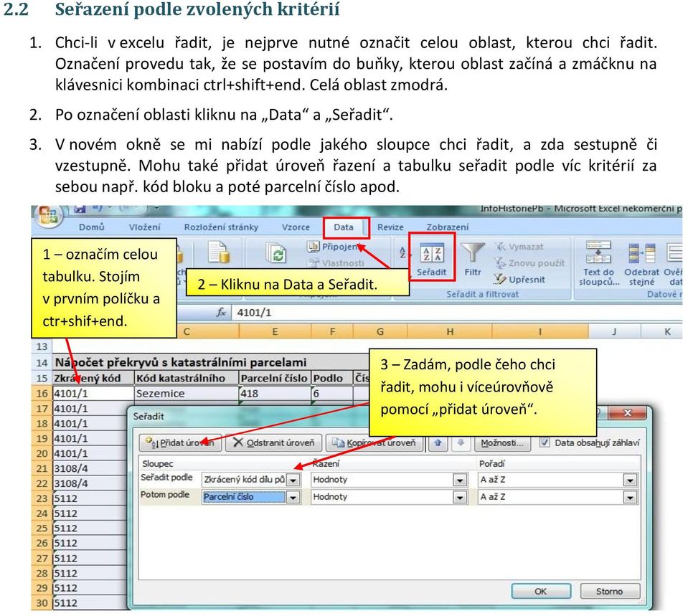Image resolution: width=688 pixels, height=616 pixels.
Task: Switch to the Vzorce tab
Action: 296,227
